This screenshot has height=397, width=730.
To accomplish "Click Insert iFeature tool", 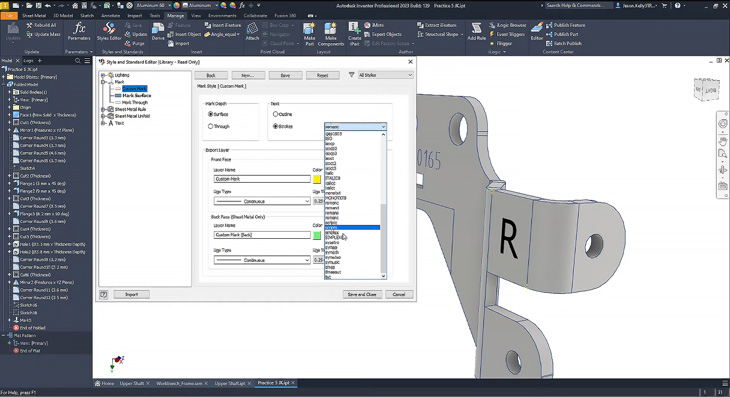I will [x=223, y=25].
